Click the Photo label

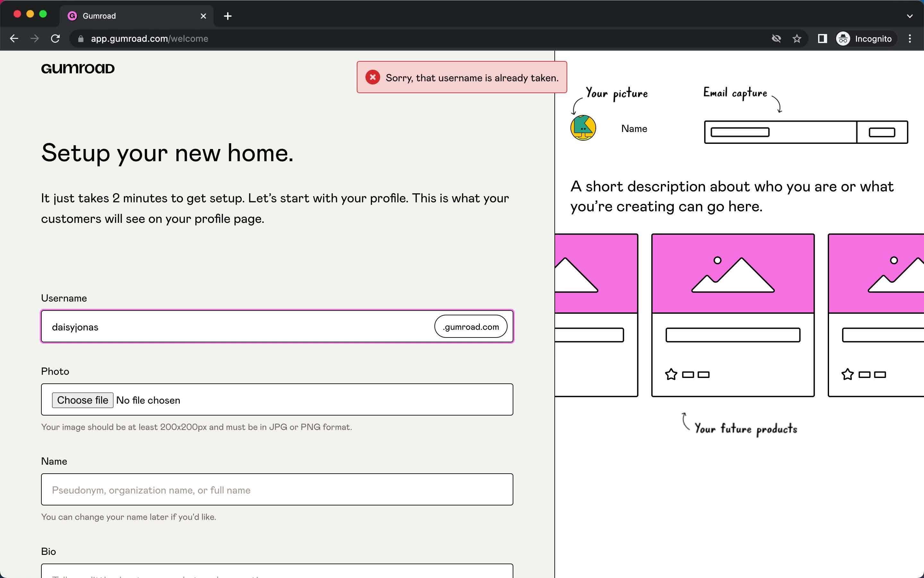tap(55, 371)
